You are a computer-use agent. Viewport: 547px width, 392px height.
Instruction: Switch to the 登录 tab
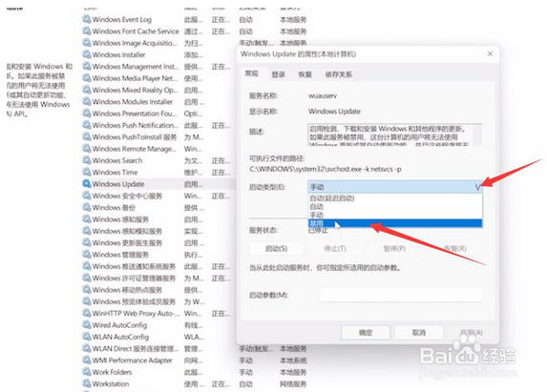coord(279,74)
